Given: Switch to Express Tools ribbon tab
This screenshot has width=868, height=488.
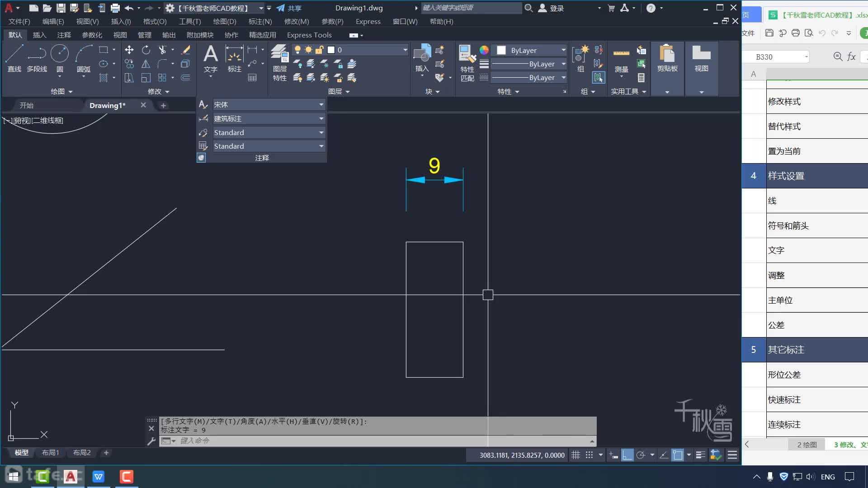Looking at the screenshot, I should click(309, 35).
